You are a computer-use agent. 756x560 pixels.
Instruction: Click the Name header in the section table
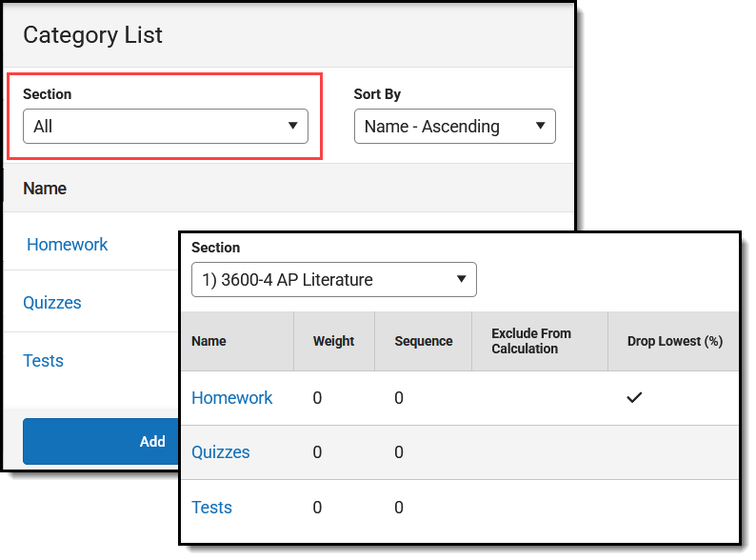(209, 341)
